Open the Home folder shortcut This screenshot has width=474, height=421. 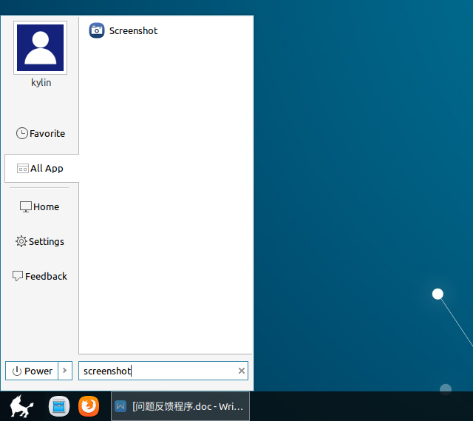tap(39, 207)
